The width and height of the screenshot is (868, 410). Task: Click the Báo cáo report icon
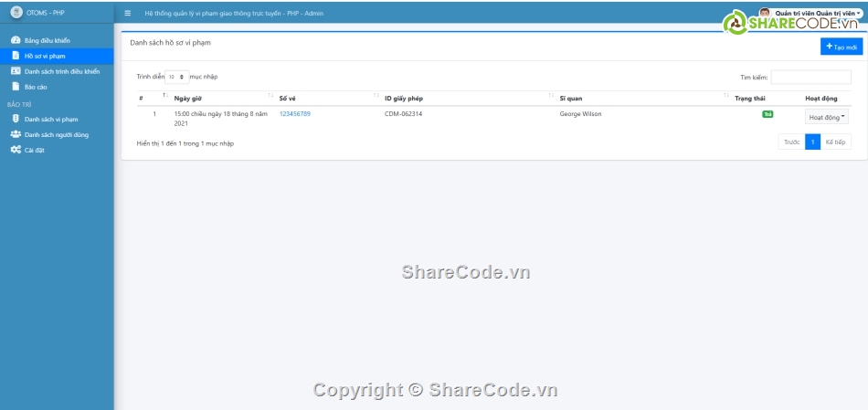point(16,87)
